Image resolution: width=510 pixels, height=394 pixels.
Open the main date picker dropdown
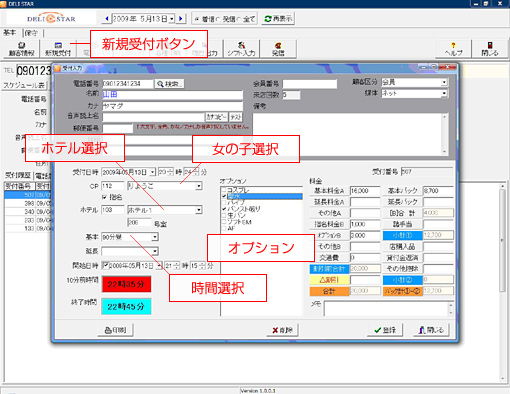click(172, 19)
